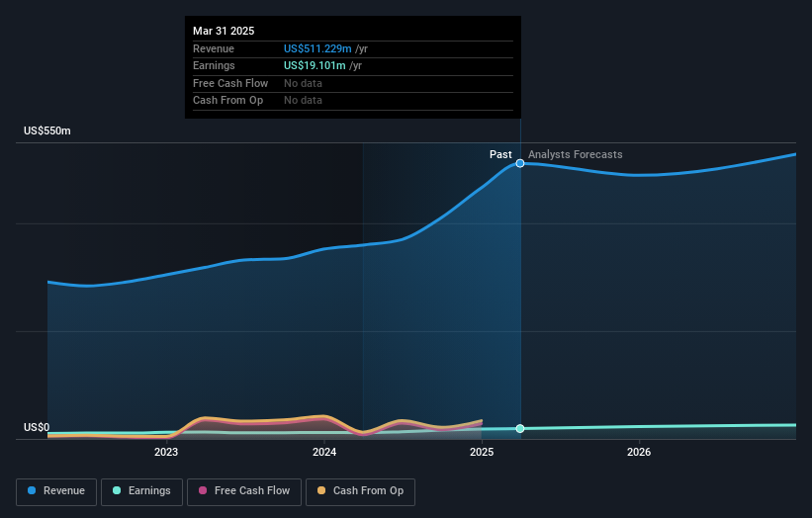Click the Mar 31 2025 tooltip header
Screen dimensions: 812x518
tap(224, 31)
